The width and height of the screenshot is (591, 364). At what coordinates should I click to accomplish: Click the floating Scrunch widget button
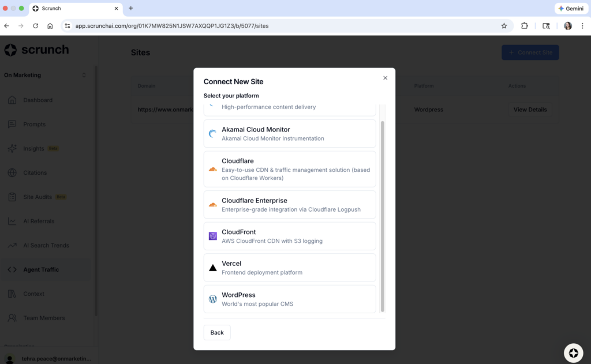click(573, 352)
